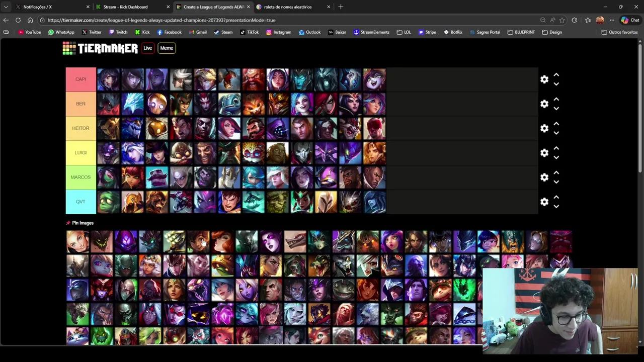Click the Live button
This screenshot has width=644, height=362.
[x=148, y=48]
